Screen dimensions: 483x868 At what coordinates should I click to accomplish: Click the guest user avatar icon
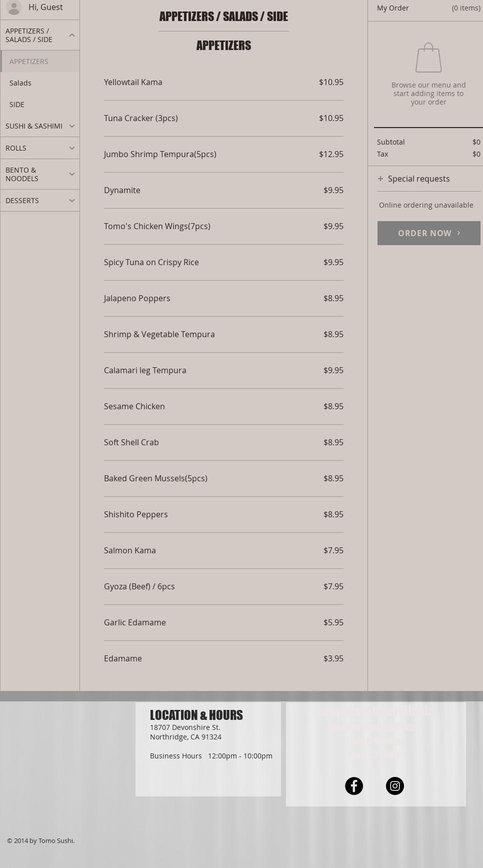pos(13,7)
